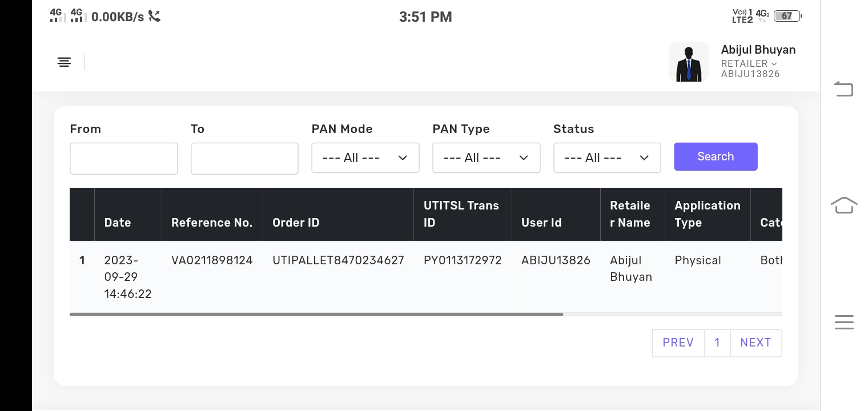Click the From date input field
868x411 pixels.
(x=123, y=159)
